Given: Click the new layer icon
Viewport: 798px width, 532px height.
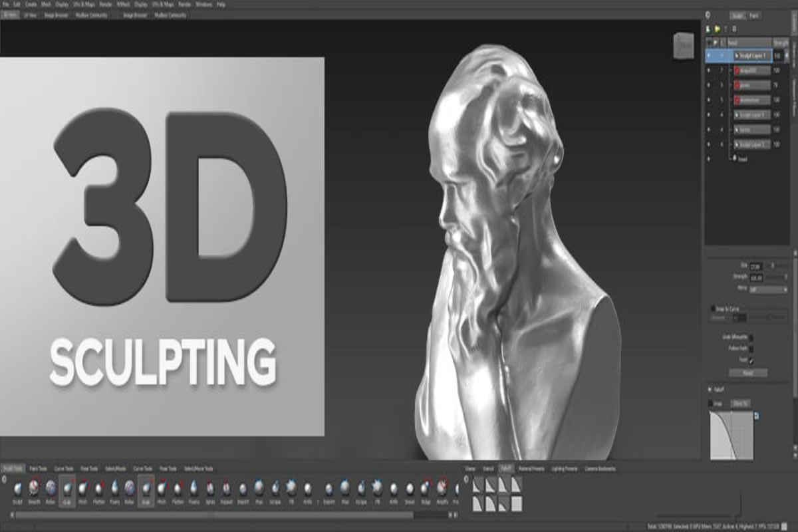Looking at the screenshot, I should pos(709,29).
